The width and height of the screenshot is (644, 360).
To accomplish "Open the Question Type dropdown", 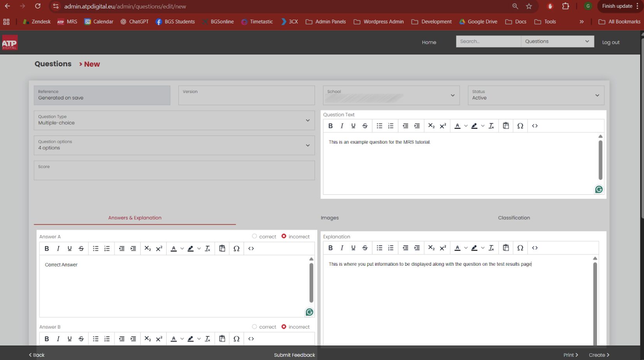I will point(174,120).
